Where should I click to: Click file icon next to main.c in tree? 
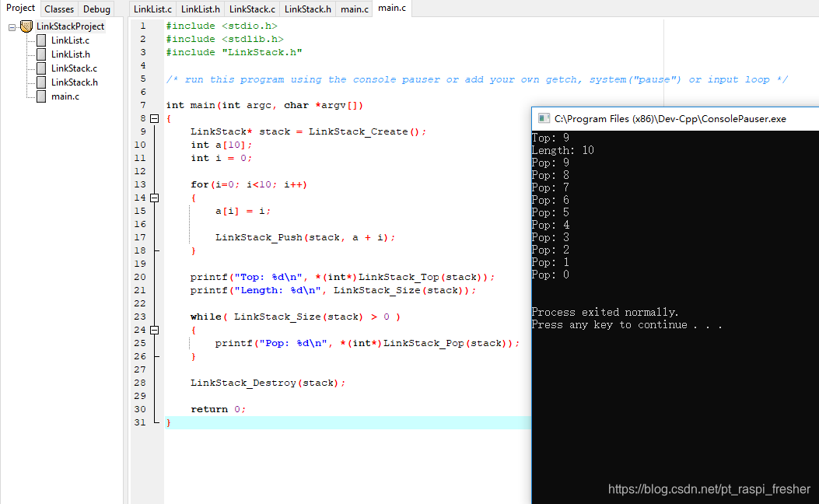[41, 96]
